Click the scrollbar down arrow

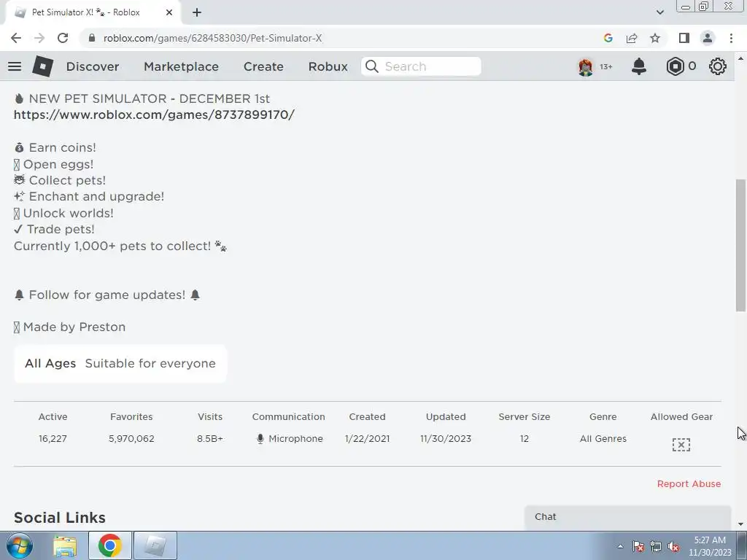(740, 524)
